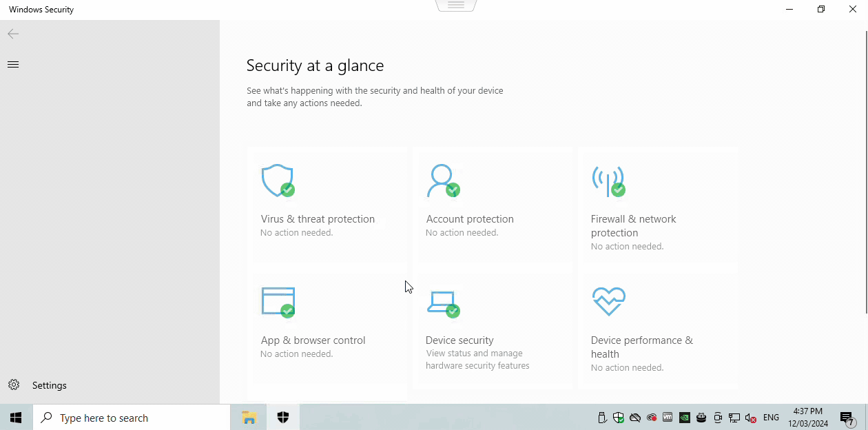Open Action Center notifications icon
Viewport: 868px width, 430px height.
click(848, 418)
